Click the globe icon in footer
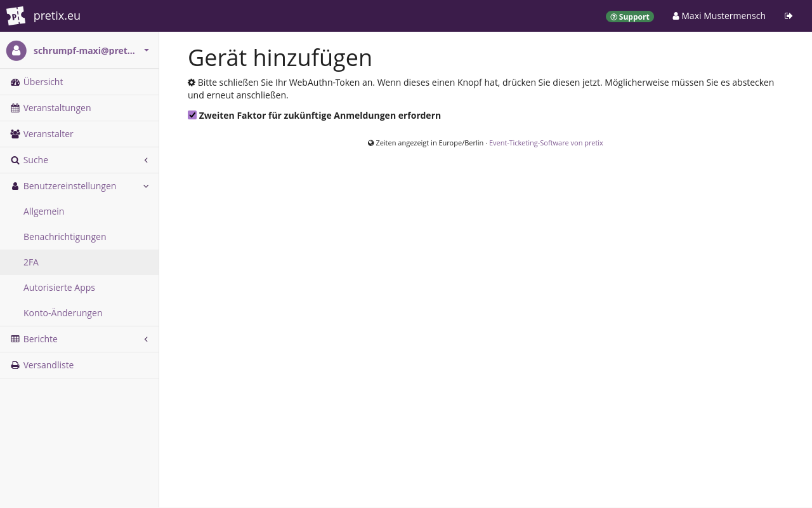The image size is (812, 508). coord(371,143)
